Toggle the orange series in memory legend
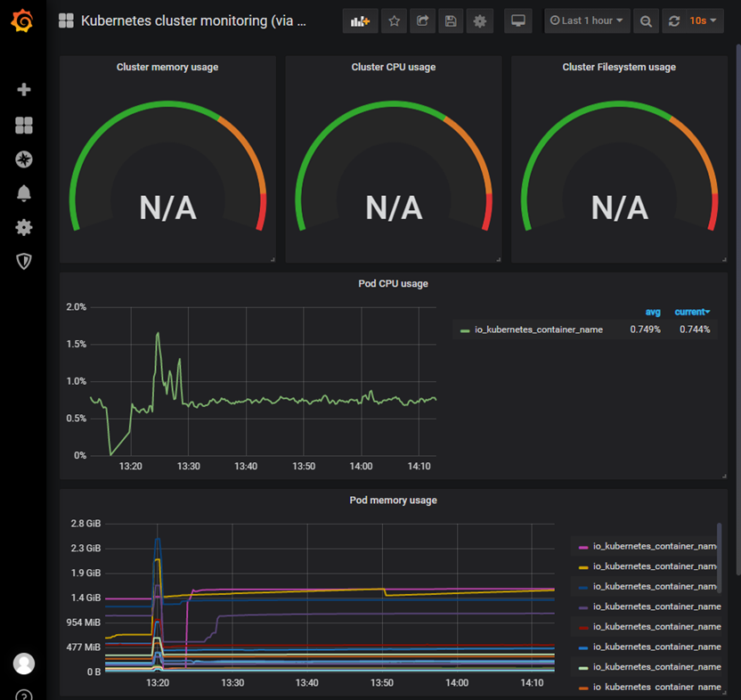 [657, 687]
